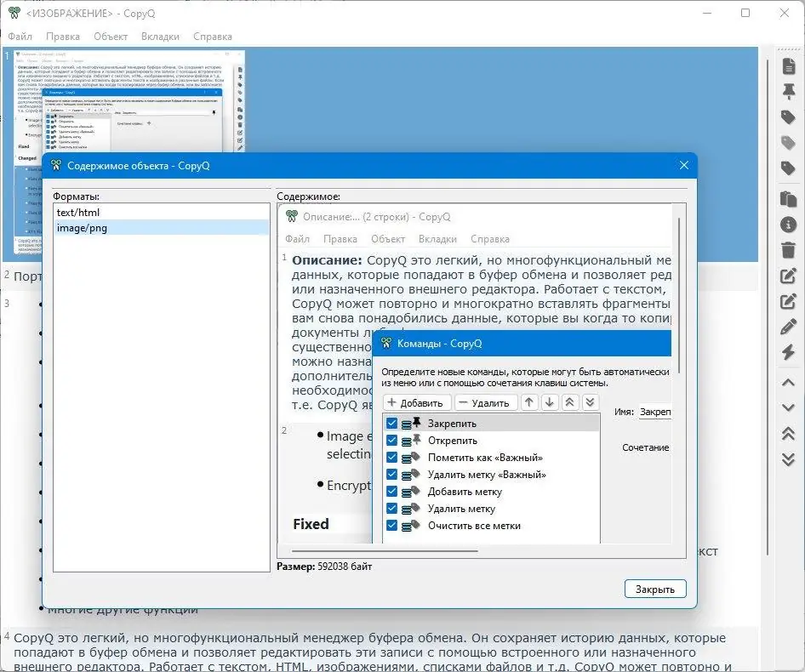Screen dimensions: 805x672
Task: Toggle Закрепить checkbox in previewed Команды window
Action: (x=391, y=423)
